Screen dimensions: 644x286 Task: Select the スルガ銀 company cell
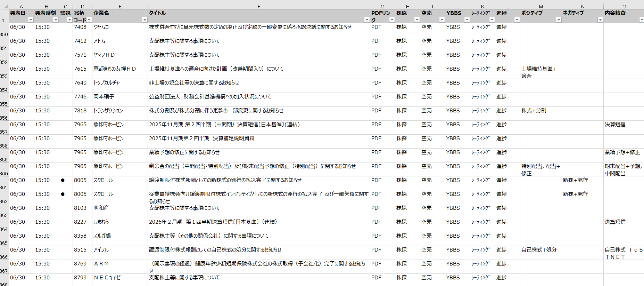(120, 239)
